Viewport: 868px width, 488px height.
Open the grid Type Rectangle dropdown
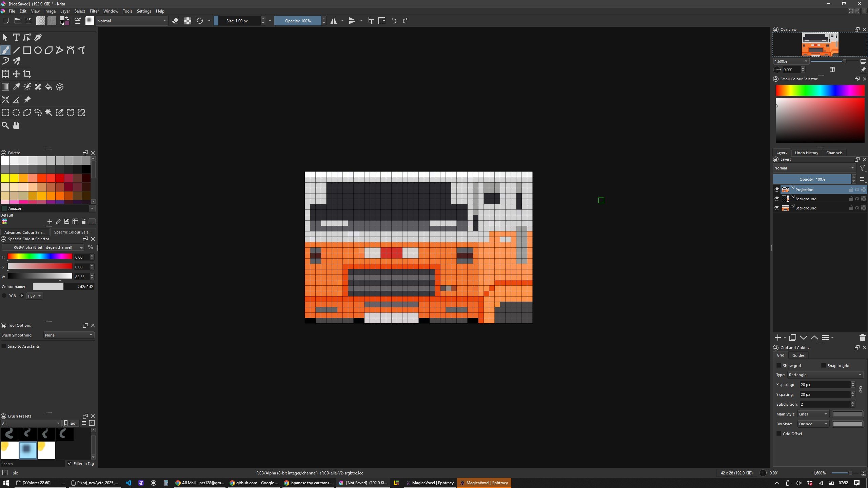click(x=825, y=374)
